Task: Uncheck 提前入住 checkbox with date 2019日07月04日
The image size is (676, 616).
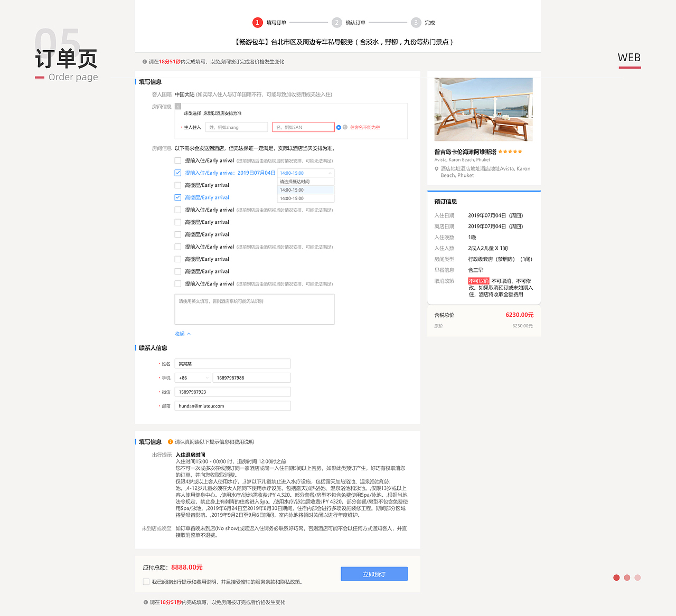Action: (178, 173)
